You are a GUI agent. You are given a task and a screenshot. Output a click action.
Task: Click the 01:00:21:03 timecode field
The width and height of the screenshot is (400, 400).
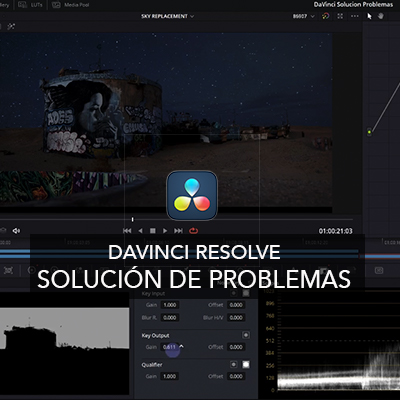pos(335,231)
